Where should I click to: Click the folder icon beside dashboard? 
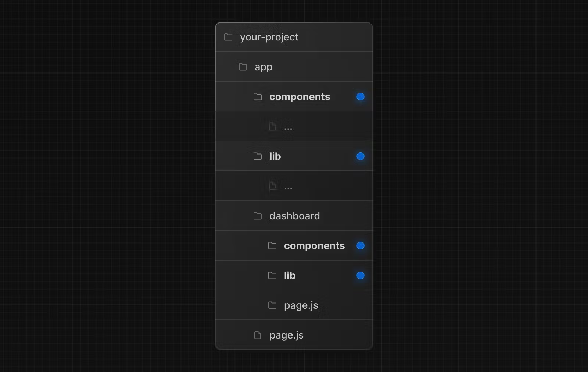point(258,216)
